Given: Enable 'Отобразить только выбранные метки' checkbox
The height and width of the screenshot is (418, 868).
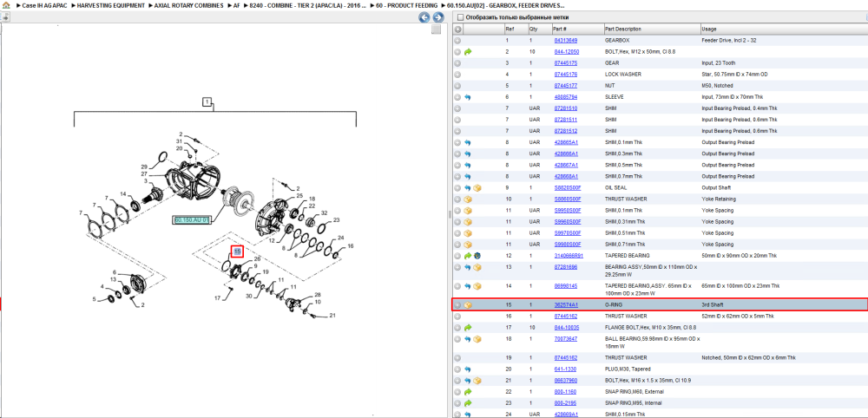Looking at the screenshot, I should 460,17.
